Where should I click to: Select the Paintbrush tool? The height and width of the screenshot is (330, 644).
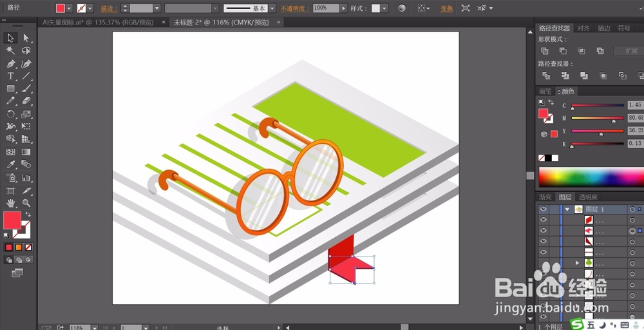[x=26, y=88]
